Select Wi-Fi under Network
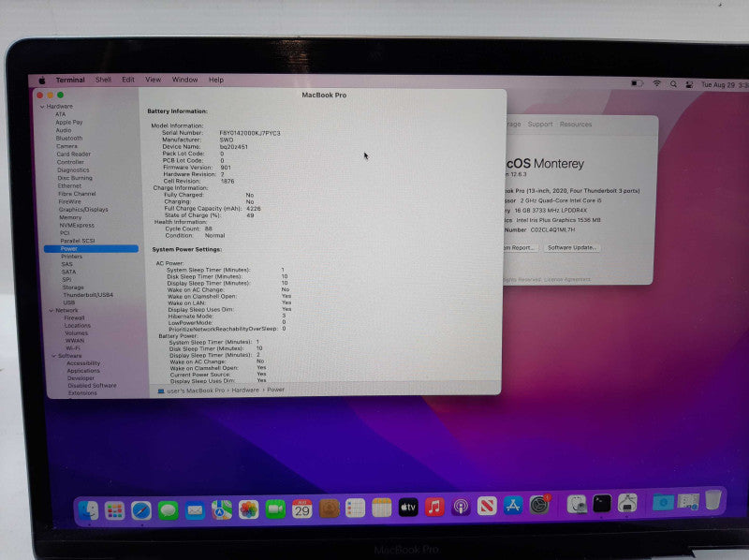The width and height of the screenshot is (749, 560). (x=73, y=348)
